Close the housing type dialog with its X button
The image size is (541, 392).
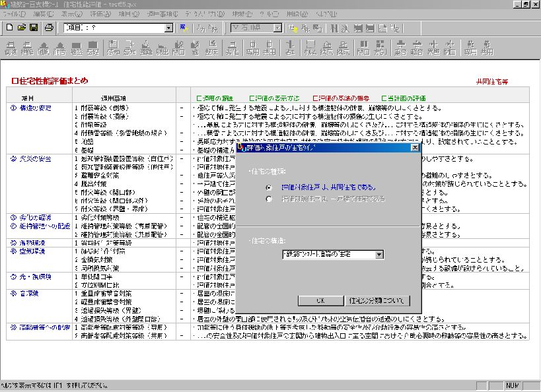tap(415, 148)
